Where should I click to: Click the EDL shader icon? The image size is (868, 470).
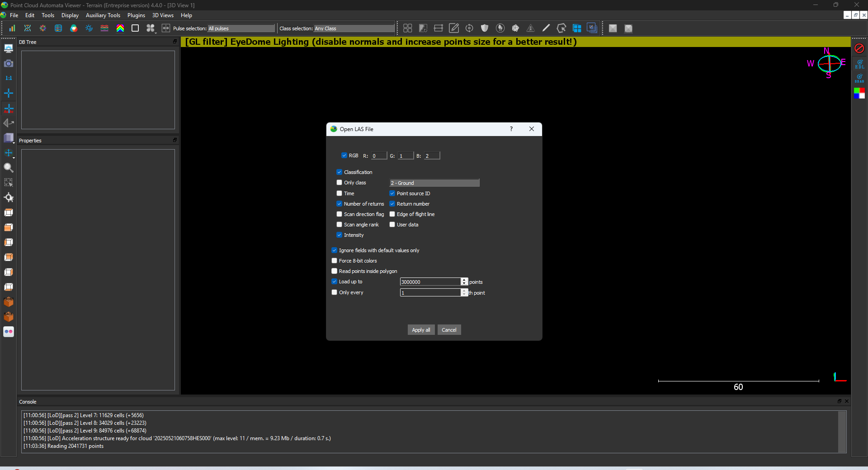(859, 64)
